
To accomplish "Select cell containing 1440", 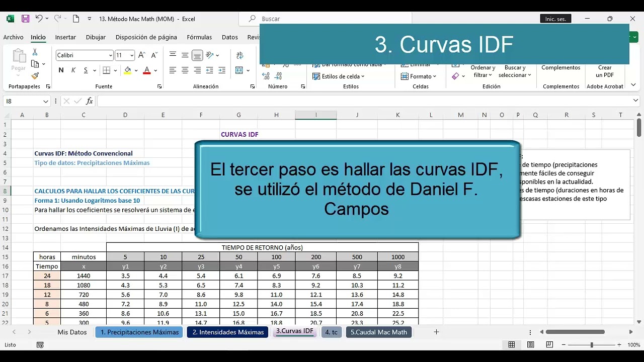I will coord(84,276).
